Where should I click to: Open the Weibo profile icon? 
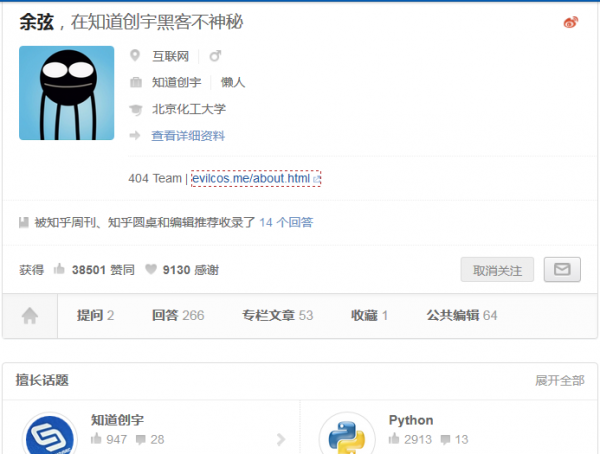click(571, 22)
